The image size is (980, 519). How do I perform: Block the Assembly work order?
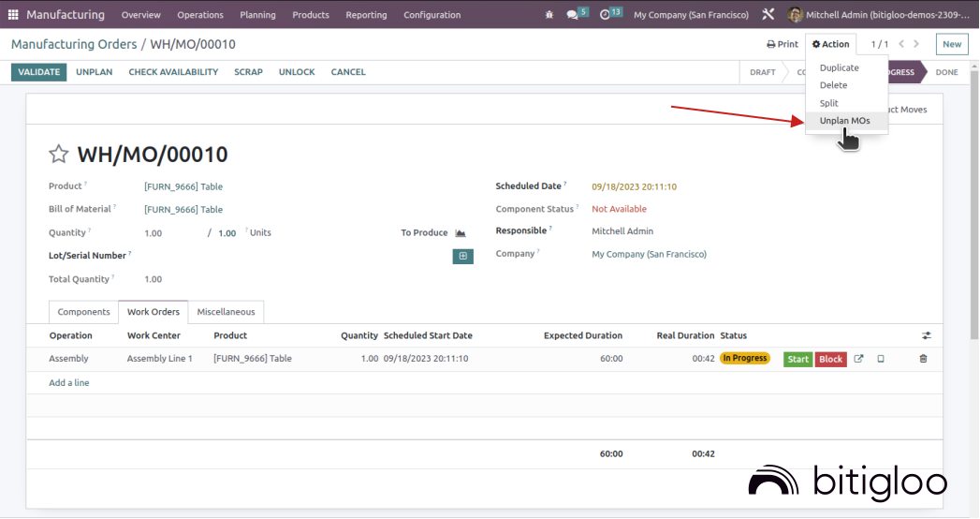click(x=830, y=359)
